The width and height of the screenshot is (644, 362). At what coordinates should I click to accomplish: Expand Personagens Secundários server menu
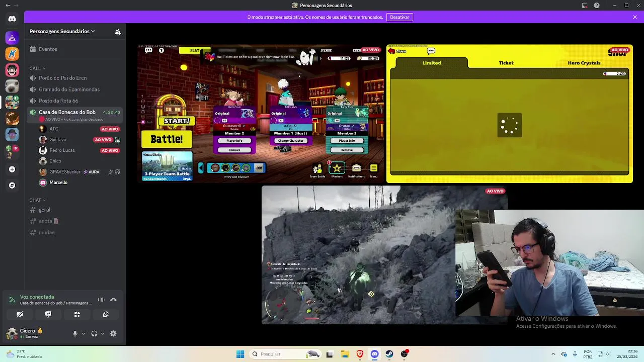click(x=62, y=31)
